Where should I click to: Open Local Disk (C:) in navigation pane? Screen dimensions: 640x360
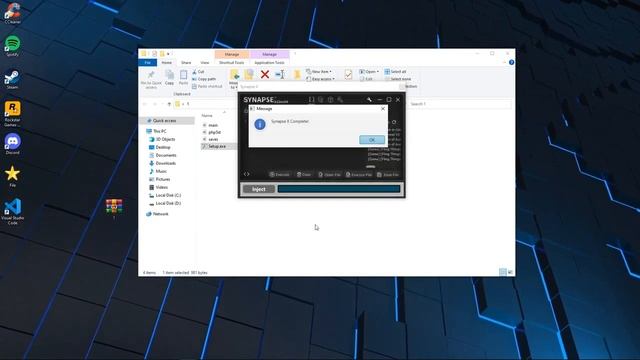pos(165,196)
